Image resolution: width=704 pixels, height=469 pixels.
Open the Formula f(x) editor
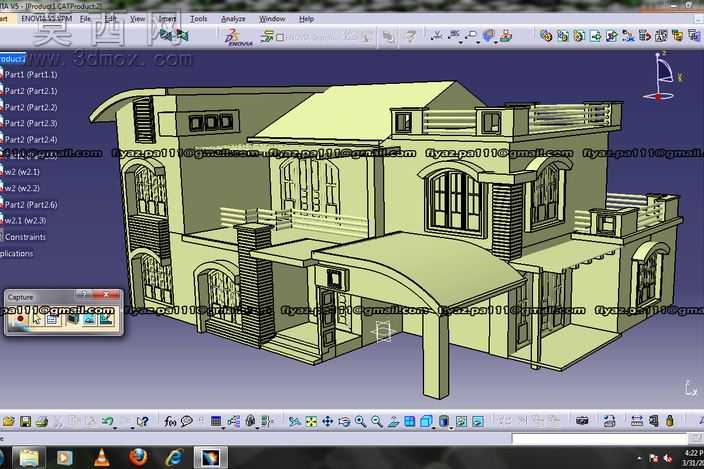click(x=170, y=421)
